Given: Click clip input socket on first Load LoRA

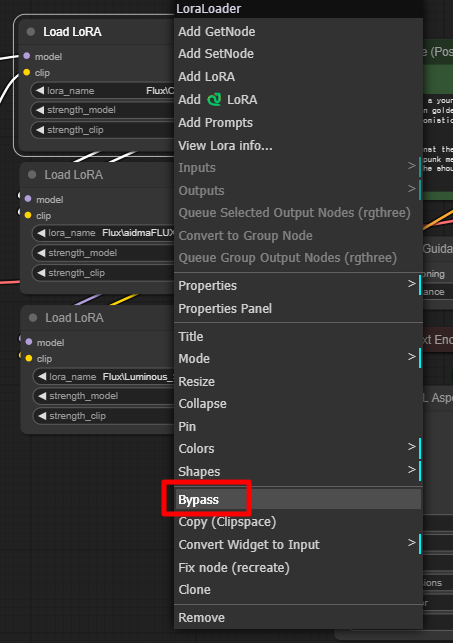Looking at the screenshot, I should pyautogui.click(x=27, y=72).
